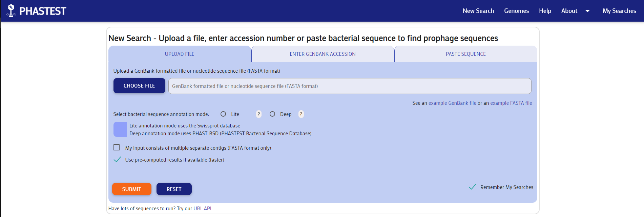The height and width of the screenshot is (217, 644).
Task: Switch to the Paste Sequence tab
Action: [x=465, y=54]
